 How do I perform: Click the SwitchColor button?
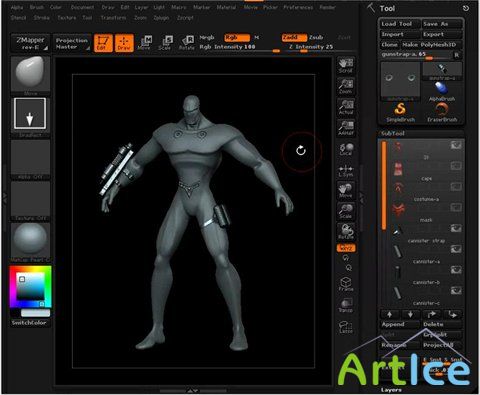[29, 323]
